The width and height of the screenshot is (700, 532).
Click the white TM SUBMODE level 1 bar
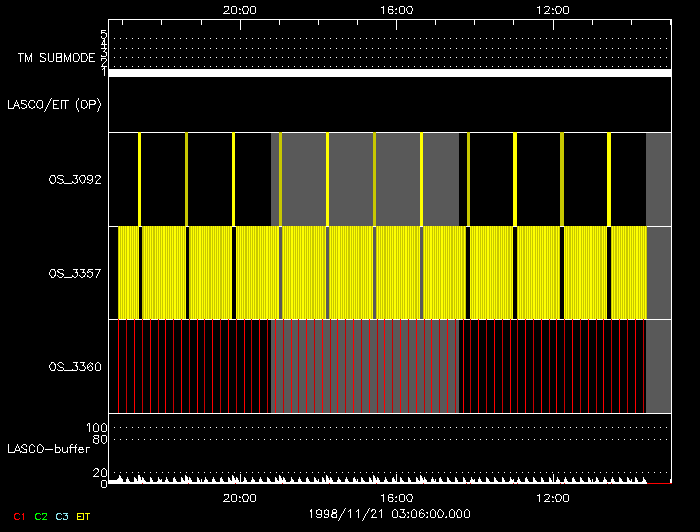coord(390,73)
